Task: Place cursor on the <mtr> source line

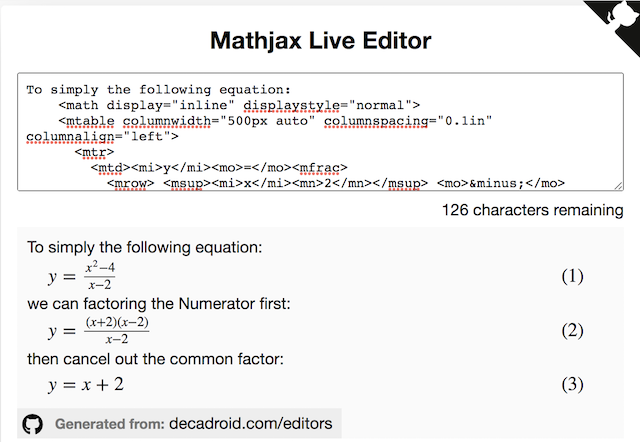Action: coord(94,152)
